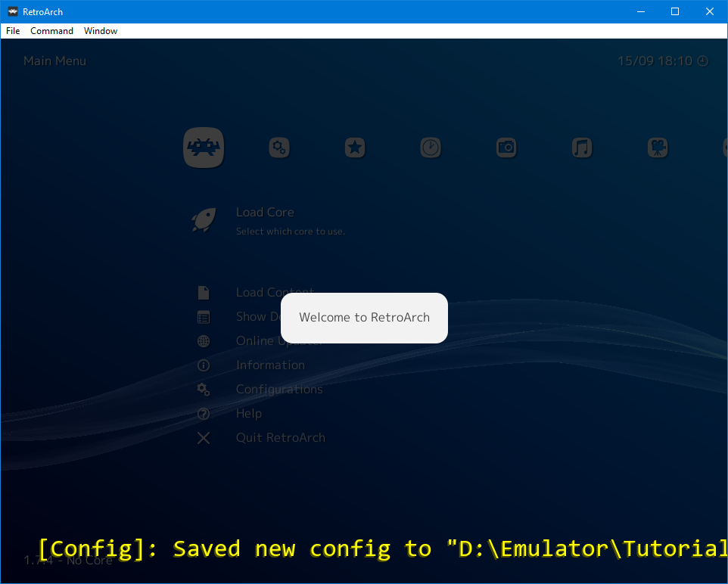Choose the Information entry
Viewport: 728px width, 584px height.
270,365
